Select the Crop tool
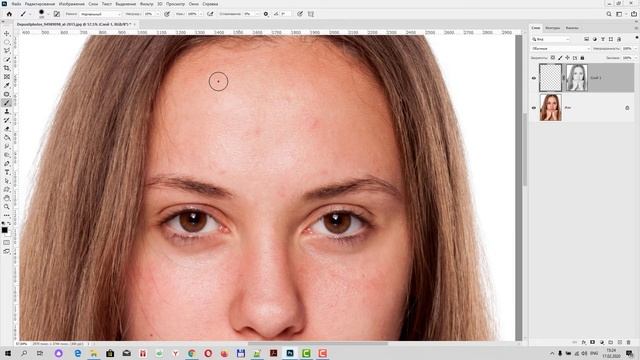640x360 pixels. coord(7,68)
